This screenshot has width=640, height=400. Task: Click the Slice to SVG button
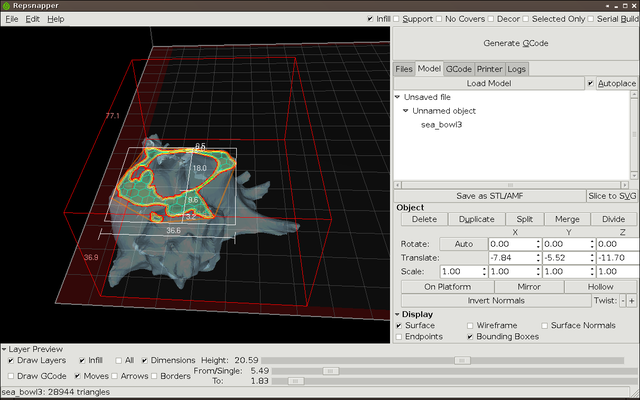[x=611, y=196]
